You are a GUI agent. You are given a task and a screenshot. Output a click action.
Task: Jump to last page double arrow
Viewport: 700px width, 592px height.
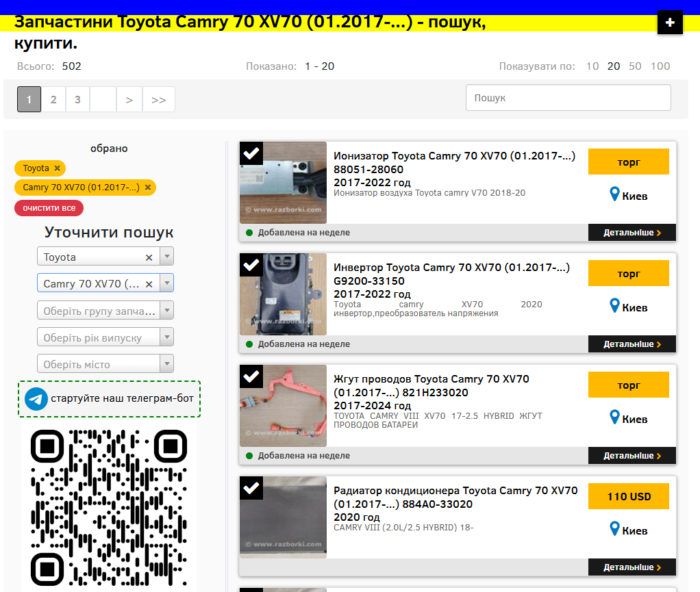(158, 99)
